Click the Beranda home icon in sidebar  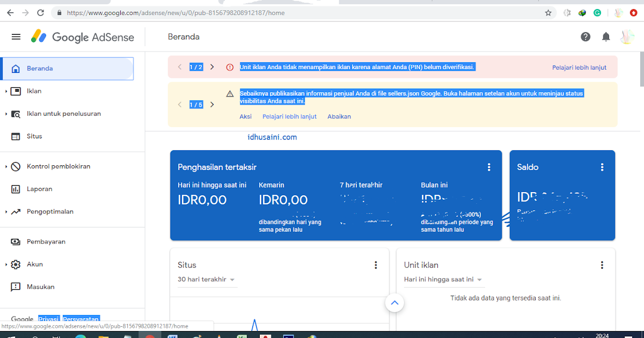click(x=16, y=69)
